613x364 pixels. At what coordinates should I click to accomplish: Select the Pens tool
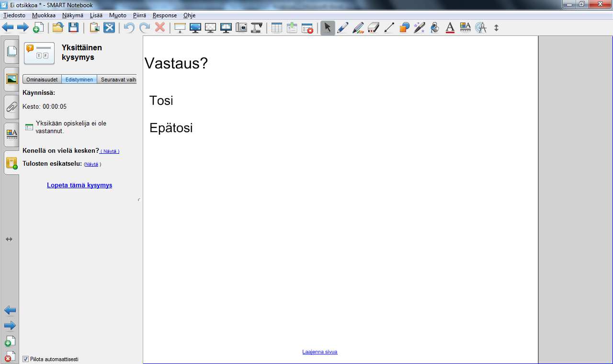[342, 28]
